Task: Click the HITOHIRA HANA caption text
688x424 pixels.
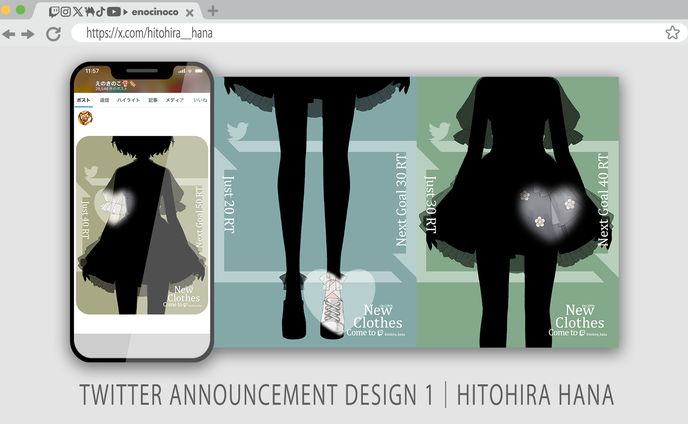Action: tap(535, 395)
